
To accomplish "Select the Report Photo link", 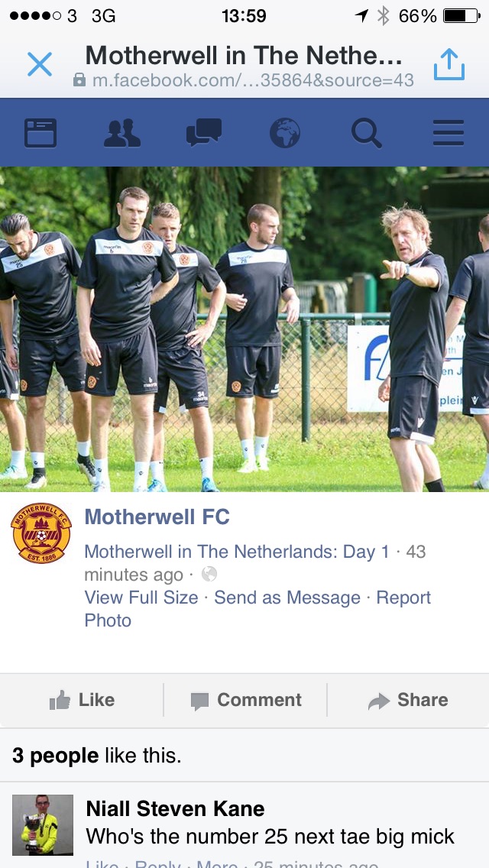I will [x=257, y=609].
